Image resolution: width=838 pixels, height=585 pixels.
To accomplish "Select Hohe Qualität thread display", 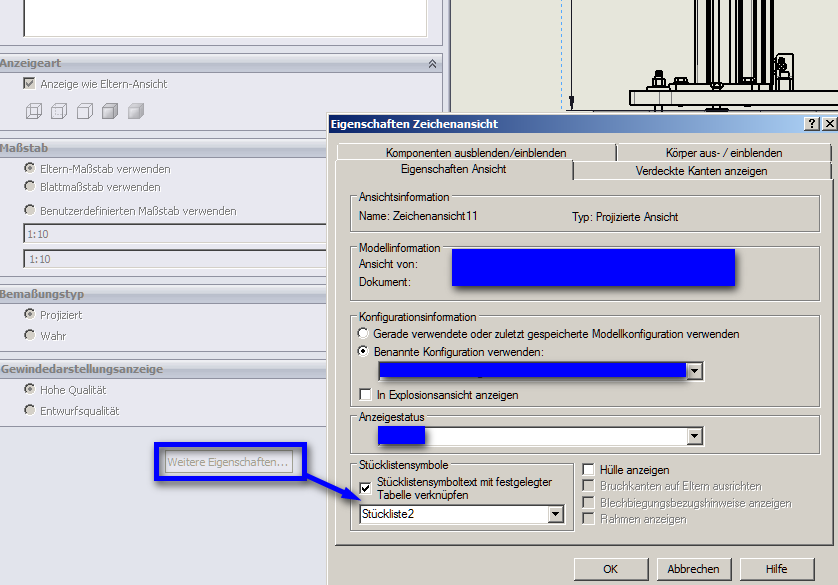I will [x=29, y=389].
